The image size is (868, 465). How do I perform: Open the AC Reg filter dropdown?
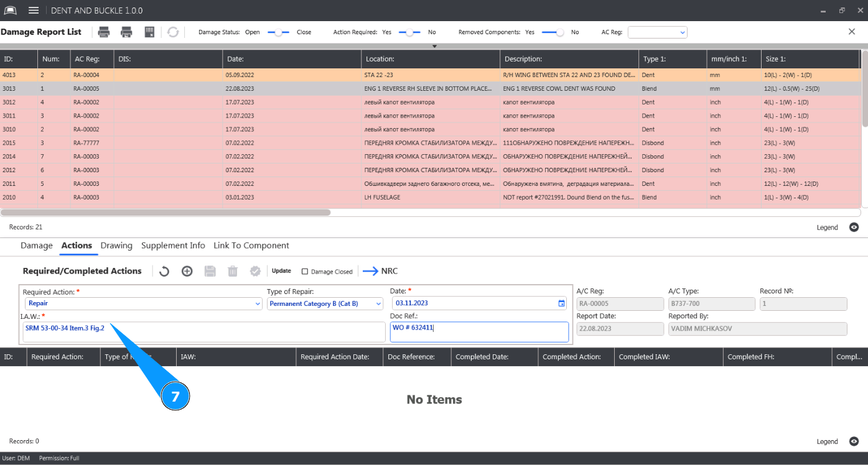(657, 32)
